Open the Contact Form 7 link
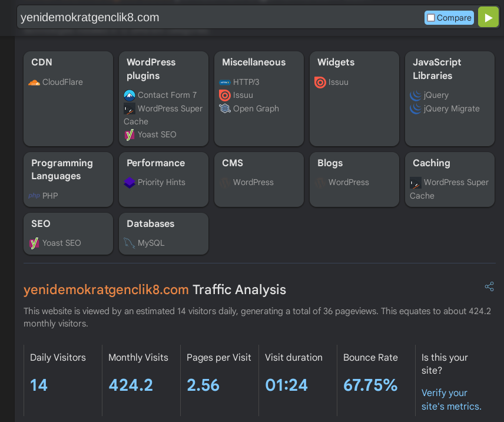The height and width of the screenshot is (422, 504). [x=167, y=95]
